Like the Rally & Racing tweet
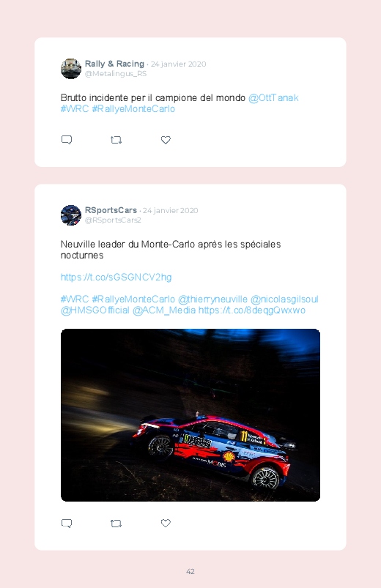 [166, 140]
